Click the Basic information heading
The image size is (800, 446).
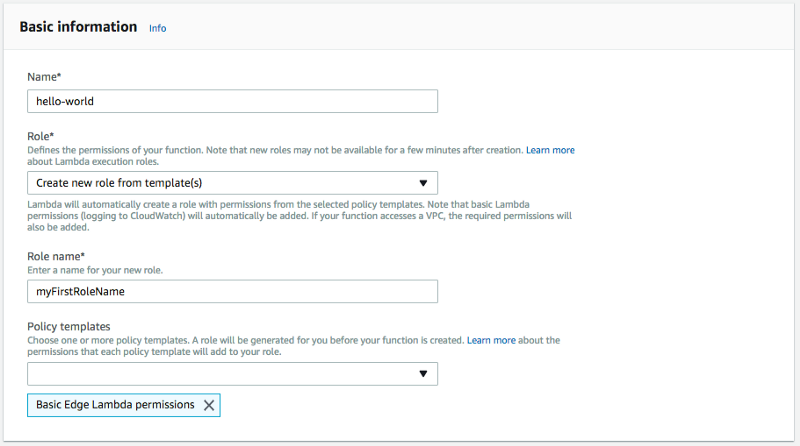point(78,27)
